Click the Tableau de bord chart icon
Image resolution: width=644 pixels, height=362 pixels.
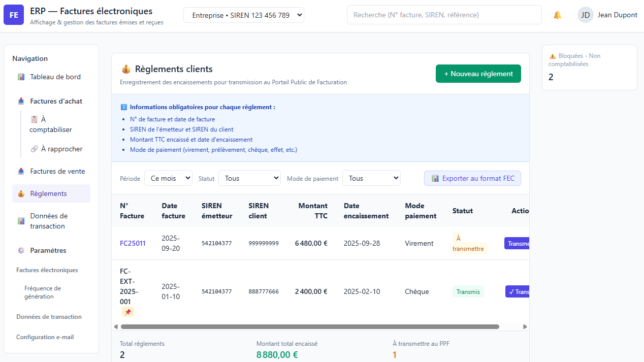click(x=21, y=77)
